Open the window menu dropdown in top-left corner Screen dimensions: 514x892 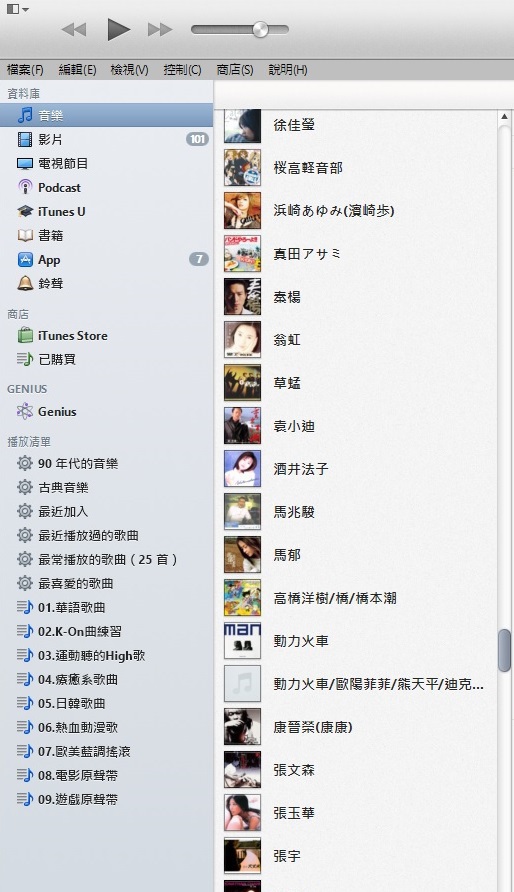tap(17, 9)
